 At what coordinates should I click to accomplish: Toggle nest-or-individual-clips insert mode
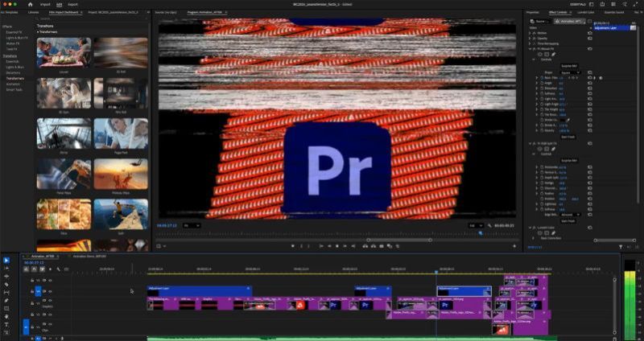(x=26, y=269)
